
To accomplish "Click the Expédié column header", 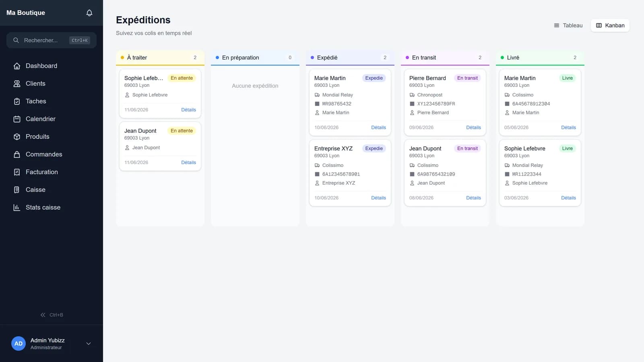I will tap(350, 58).
